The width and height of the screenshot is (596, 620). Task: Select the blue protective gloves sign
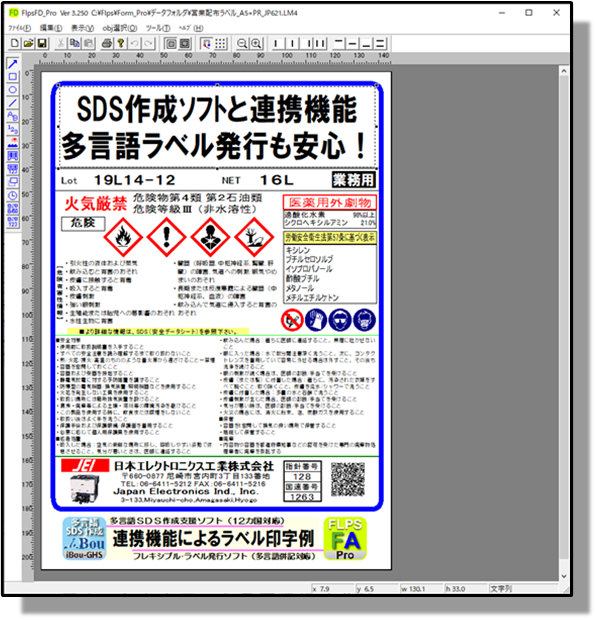316,320
